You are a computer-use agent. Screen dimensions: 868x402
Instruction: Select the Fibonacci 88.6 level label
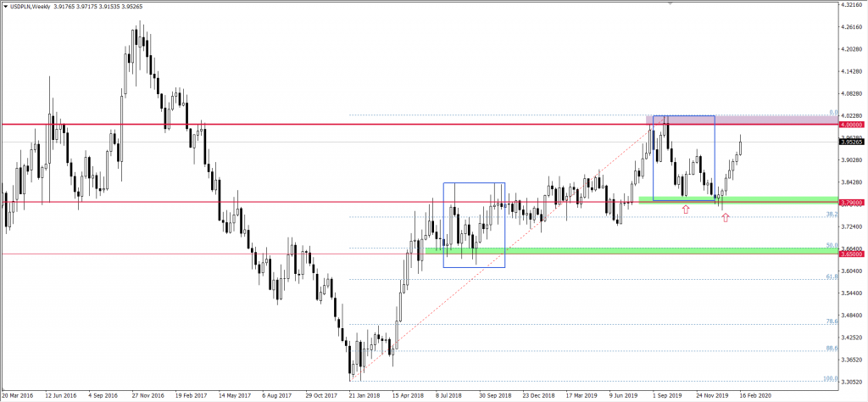point(832,348)
